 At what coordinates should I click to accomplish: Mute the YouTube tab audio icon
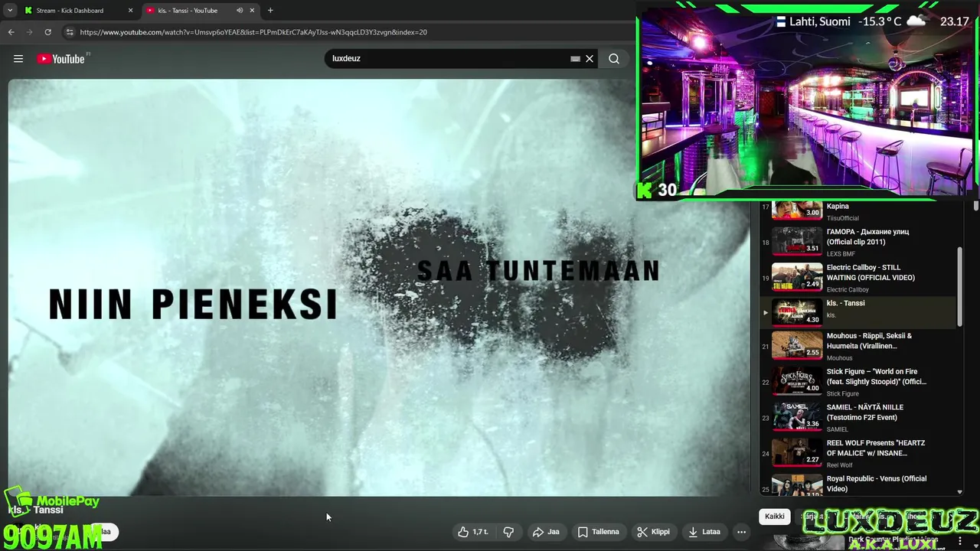click(x=240, y=11)
